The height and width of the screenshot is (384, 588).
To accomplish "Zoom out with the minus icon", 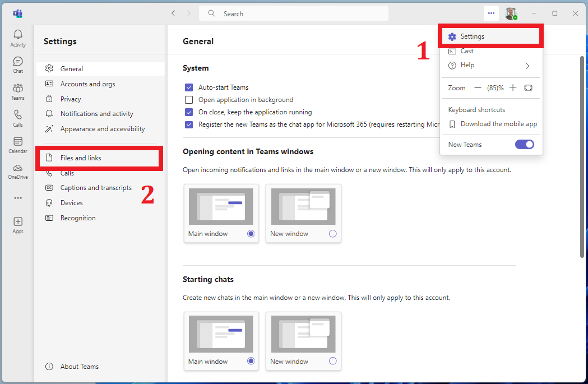I will [478, 88].
